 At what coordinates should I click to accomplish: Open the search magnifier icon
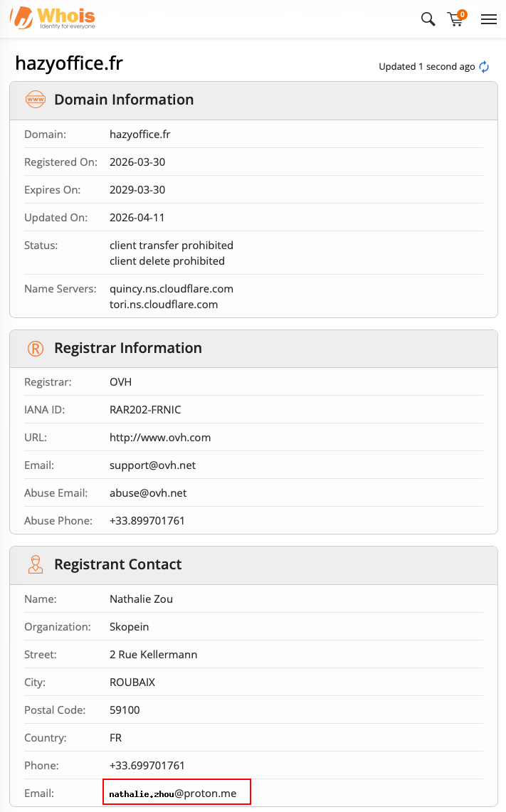[x=428, y=19]
